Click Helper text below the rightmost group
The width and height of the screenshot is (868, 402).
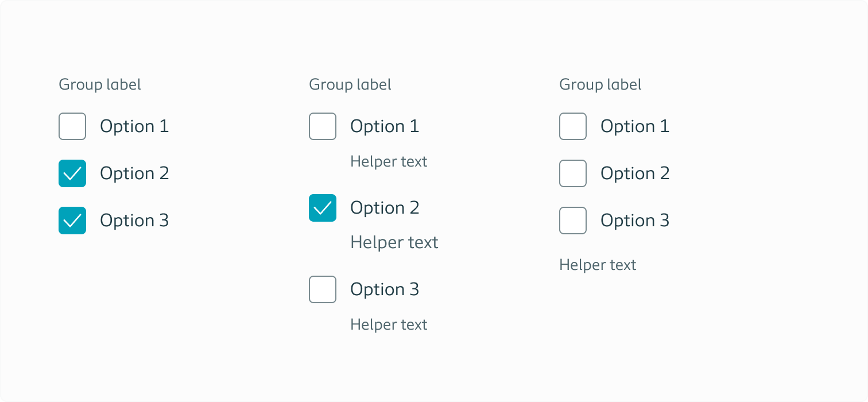[598, 264]
